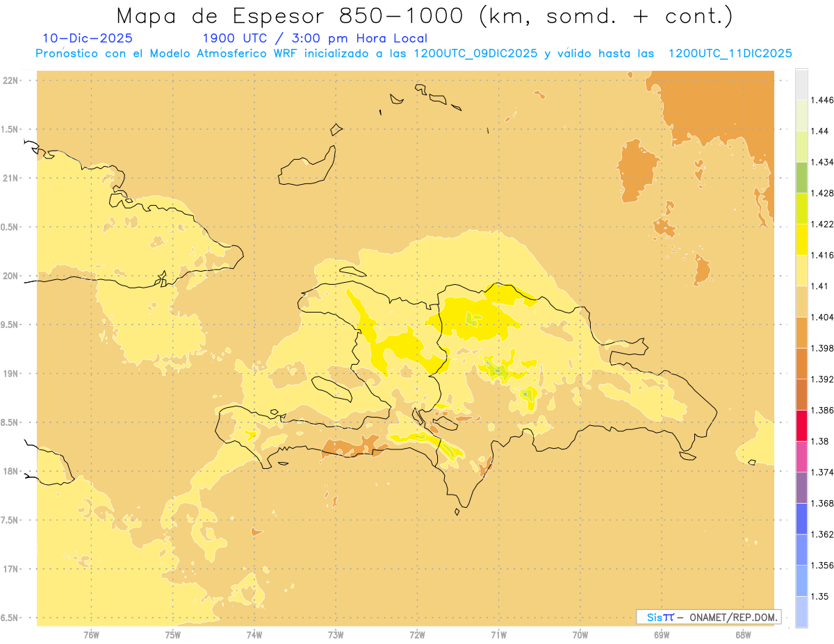Click the red 1.38–1.386 legend swatch
Screen dimensions: 834x644
pos(801,425)
